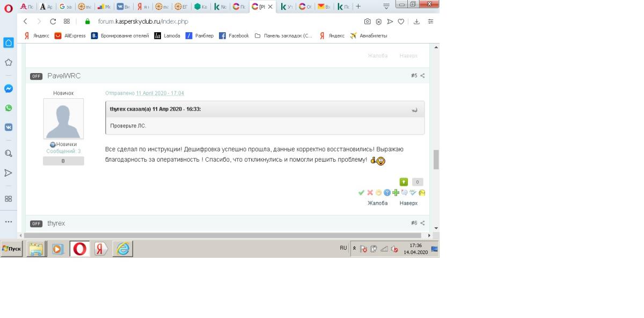644x318 pixels.
Task: Open the Панель закладок folder
Action: click(x=283, y=35)
